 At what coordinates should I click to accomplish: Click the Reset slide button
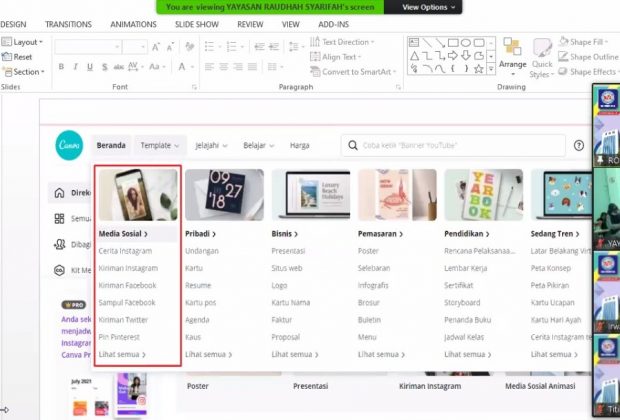(17, 57)
